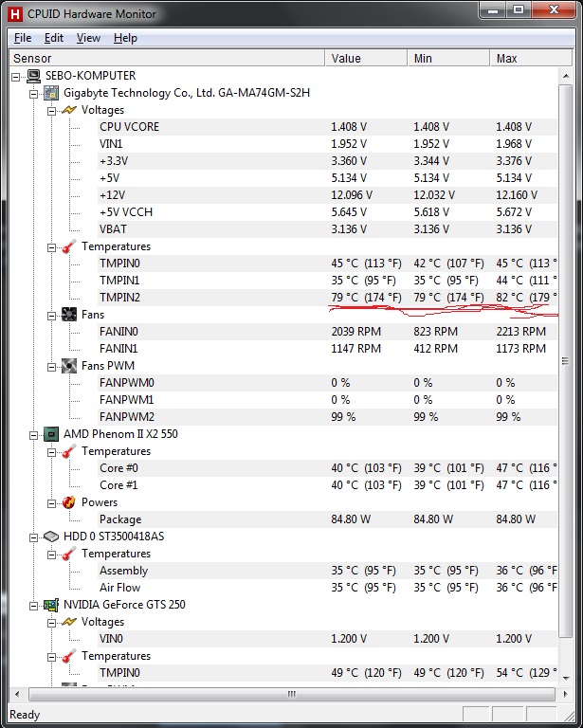
Task: Select the VIN1 voltage row
Action: [327, 144]
